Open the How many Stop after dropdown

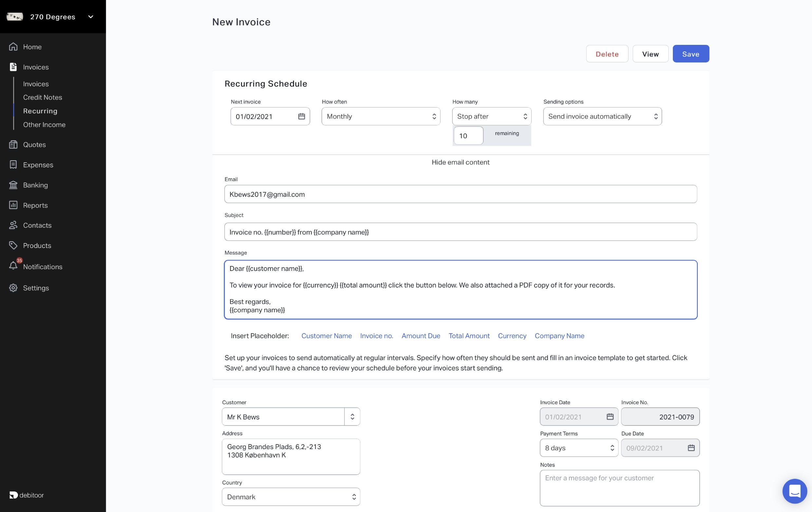coord(491,116)
